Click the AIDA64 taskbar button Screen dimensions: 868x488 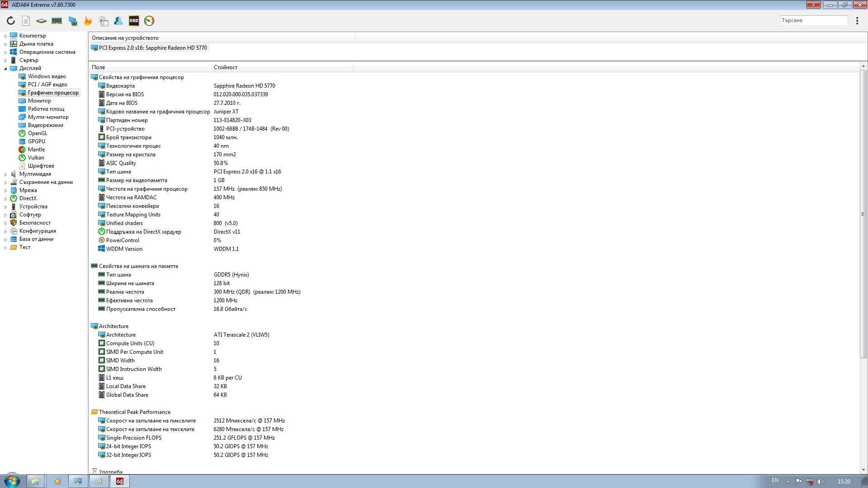pyautogui.click(x=120, y=481)
